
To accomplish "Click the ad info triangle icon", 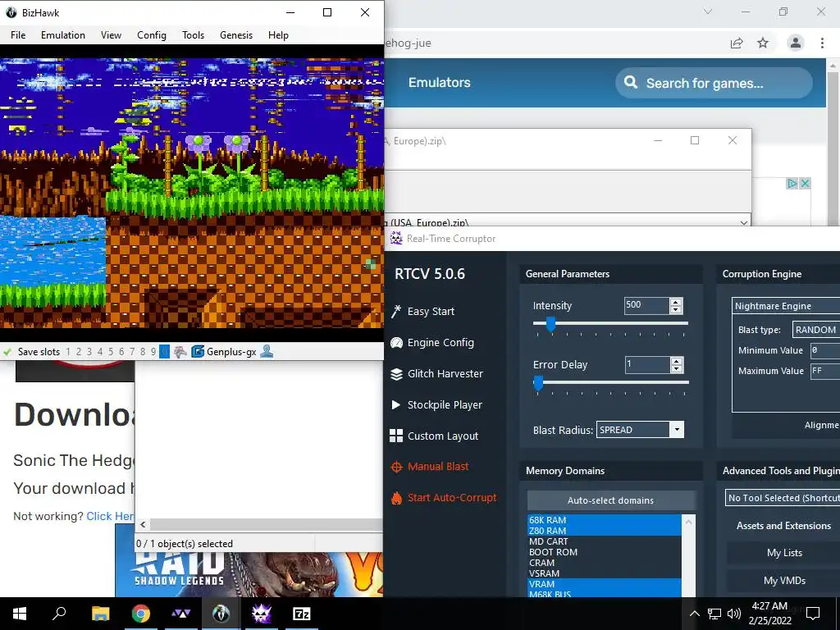I will [792, 183].
